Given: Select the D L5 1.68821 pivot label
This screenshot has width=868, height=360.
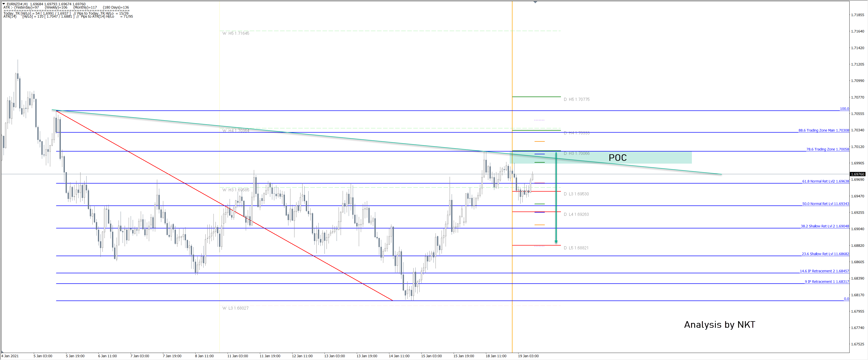Looking at the screenshot, I should click(x=576, y=248).
